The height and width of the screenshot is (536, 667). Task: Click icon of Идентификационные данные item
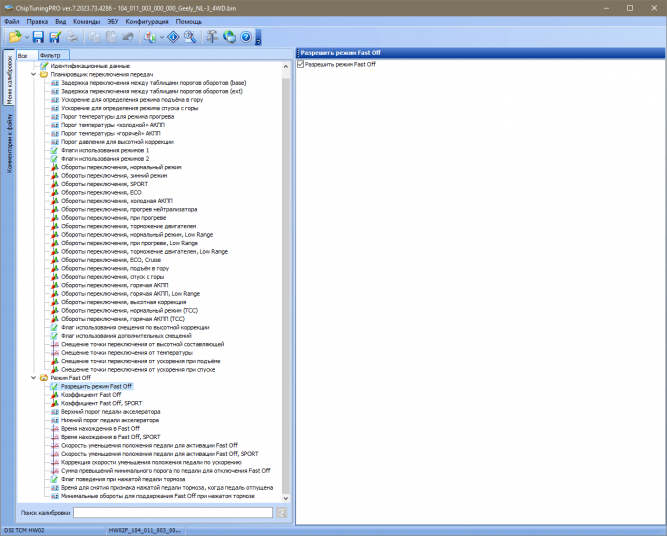click(x=44, y=66)
